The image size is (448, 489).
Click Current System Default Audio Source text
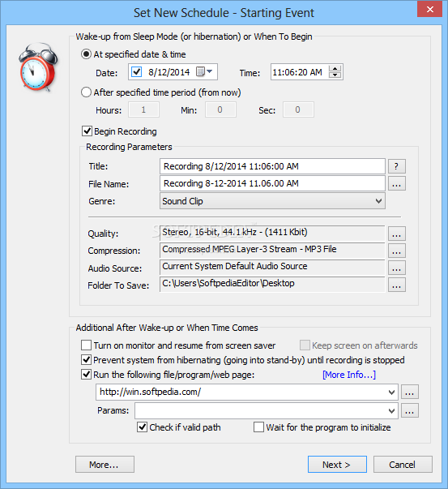(x=235, y=266)
